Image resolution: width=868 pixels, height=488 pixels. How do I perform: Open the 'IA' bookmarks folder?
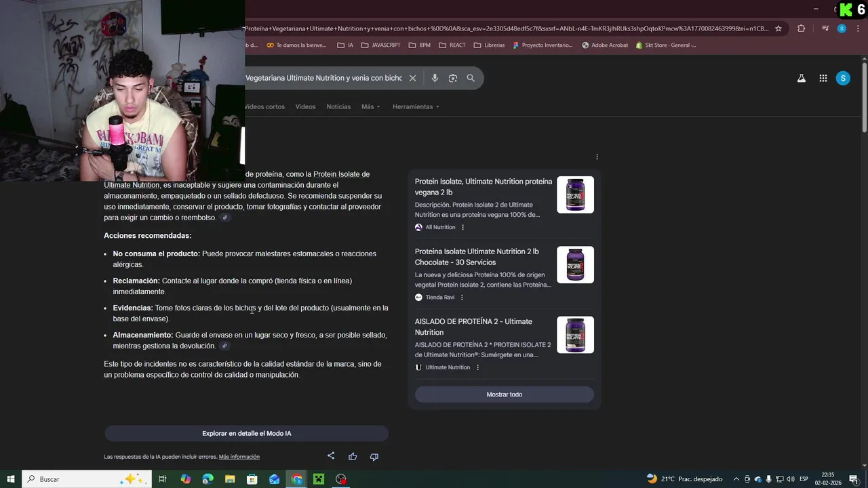coord(345,45)
